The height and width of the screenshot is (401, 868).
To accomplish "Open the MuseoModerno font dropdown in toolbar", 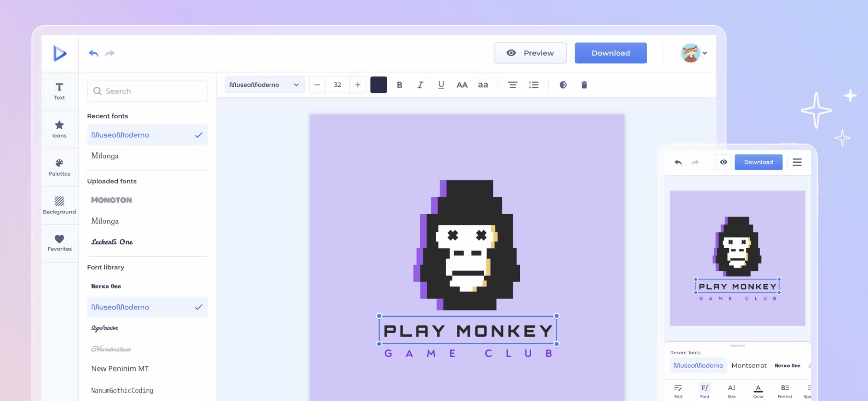I will 265,85.
